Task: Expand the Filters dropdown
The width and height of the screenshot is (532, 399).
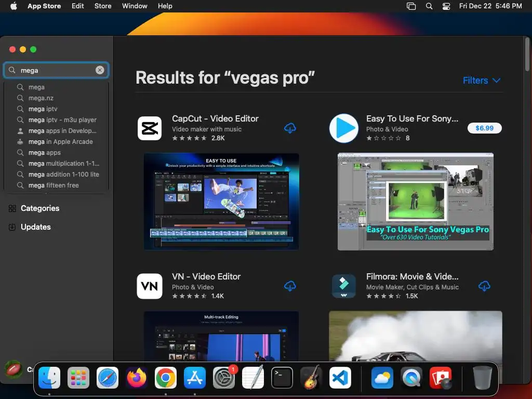Action: [x=482, y=81]
